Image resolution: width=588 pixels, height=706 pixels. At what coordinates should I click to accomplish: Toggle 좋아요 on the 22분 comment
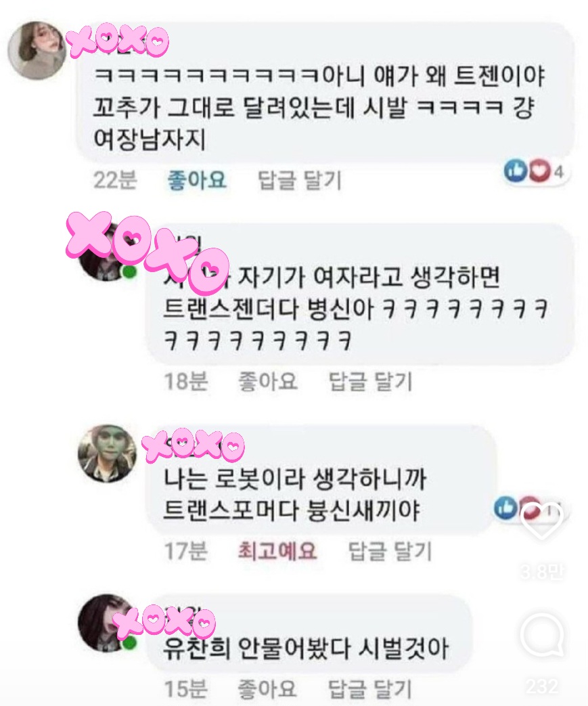click(x=196, y=179)
